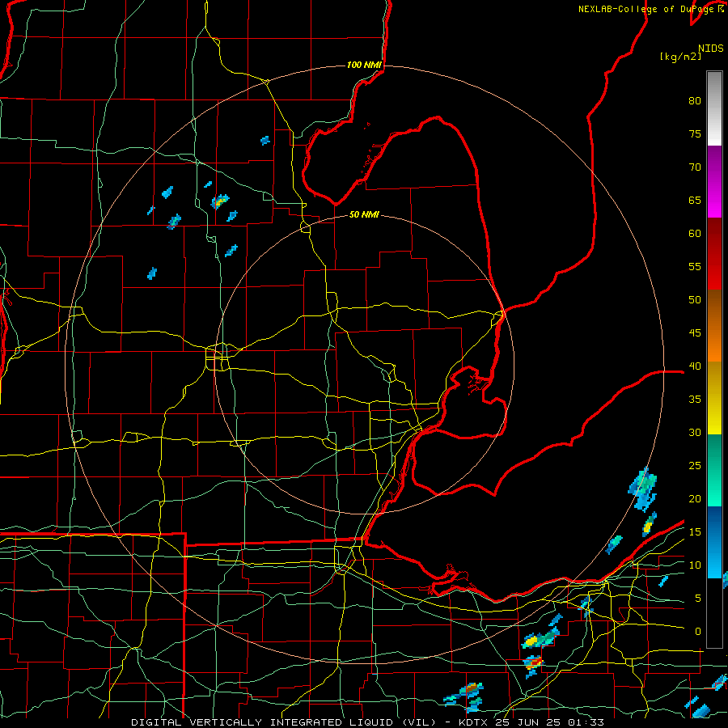Click the scale value 80 on the legend
This screenshot has height=728, width=728.
pos(695,101)
